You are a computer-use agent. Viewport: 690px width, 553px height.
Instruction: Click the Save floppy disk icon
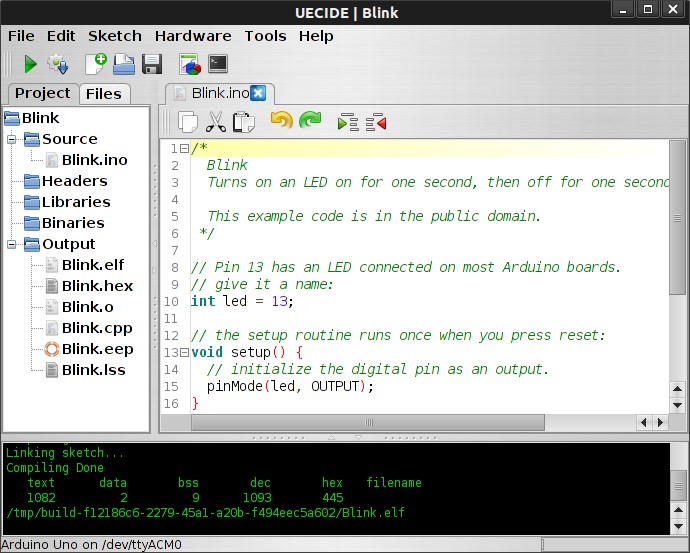(152, 65)
